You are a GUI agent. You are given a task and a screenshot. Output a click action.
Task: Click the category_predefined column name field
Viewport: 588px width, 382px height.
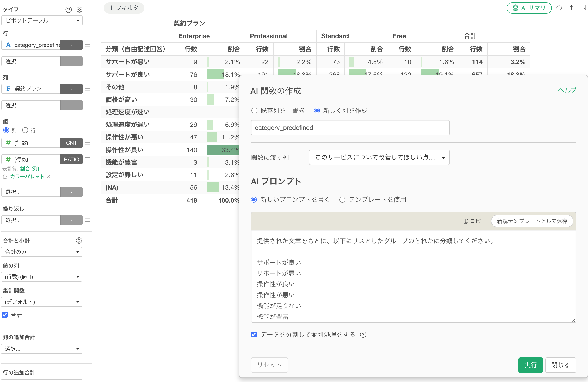[x=350, y=128]
